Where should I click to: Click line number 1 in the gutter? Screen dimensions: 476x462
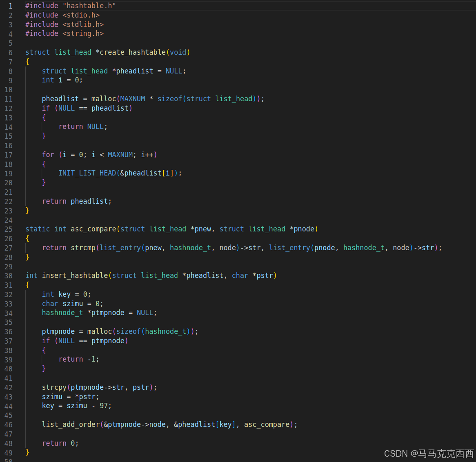10,6
